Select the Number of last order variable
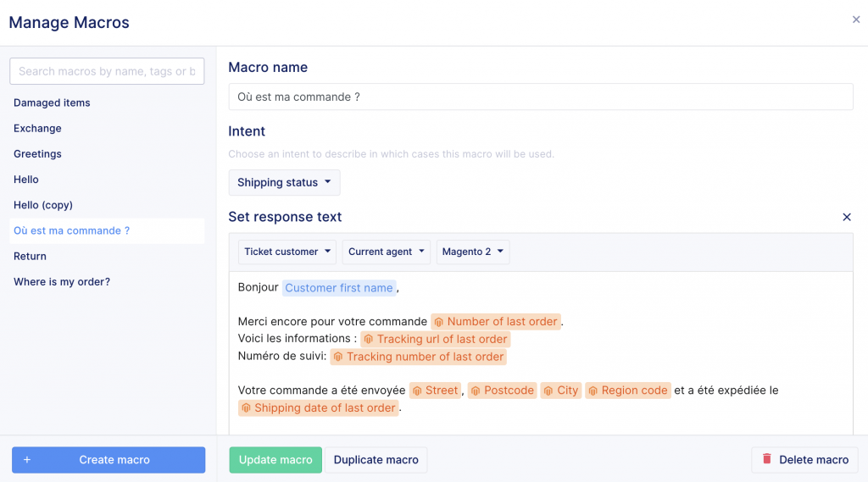868x482 pixels. [496, 322]
